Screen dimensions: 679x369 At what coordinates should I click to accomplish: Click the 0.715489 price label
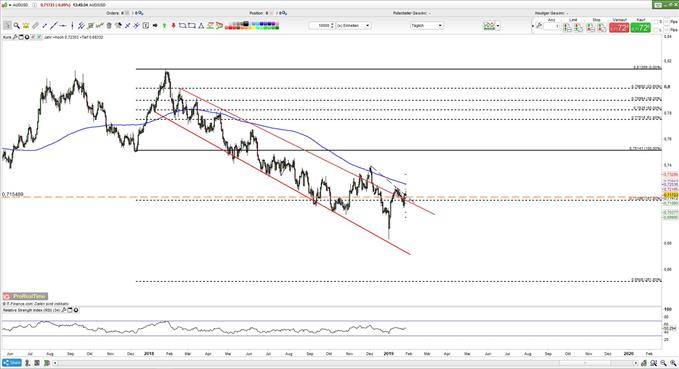(13, 194)
